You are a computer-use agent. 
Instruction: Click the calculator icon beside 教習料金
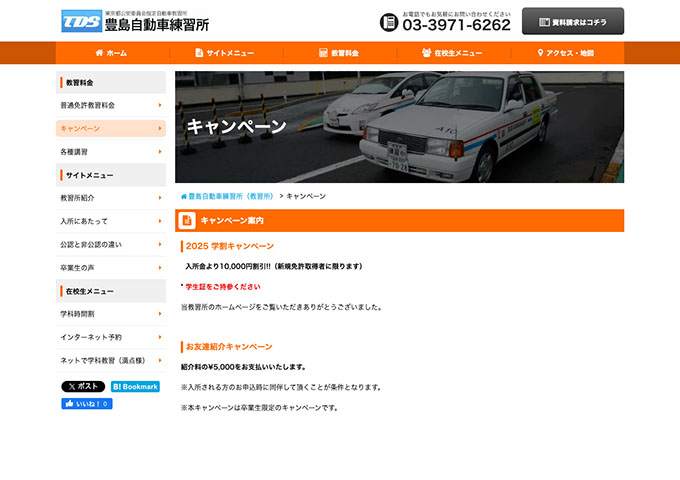click(323, 53)
